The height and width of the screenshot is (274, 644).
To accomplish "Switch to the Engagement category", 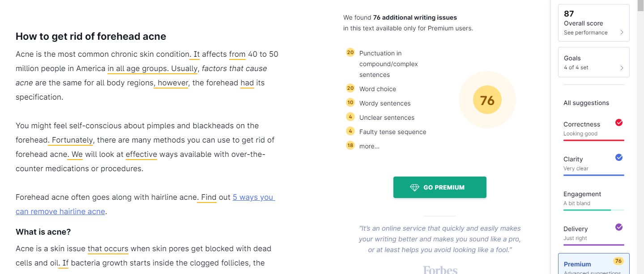I will pyautogui.click(x=593, y=198).
